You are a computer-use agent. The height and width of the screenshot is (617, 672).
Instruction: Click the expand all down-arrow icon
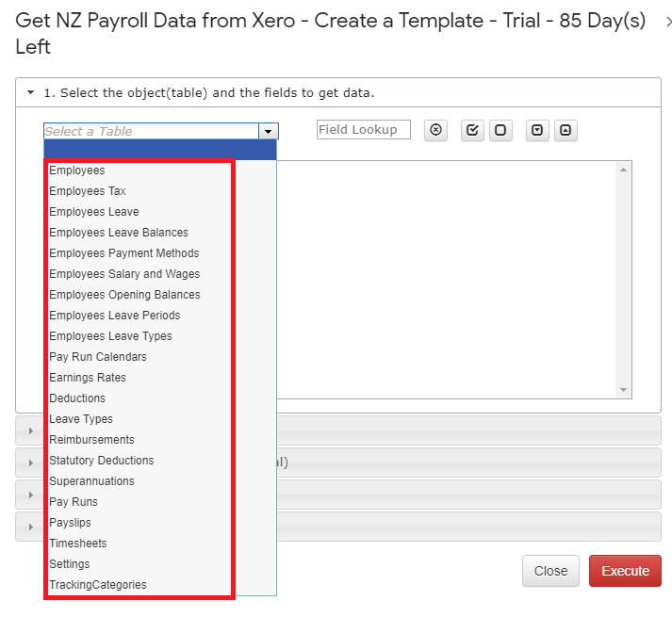tap(537, 130)
